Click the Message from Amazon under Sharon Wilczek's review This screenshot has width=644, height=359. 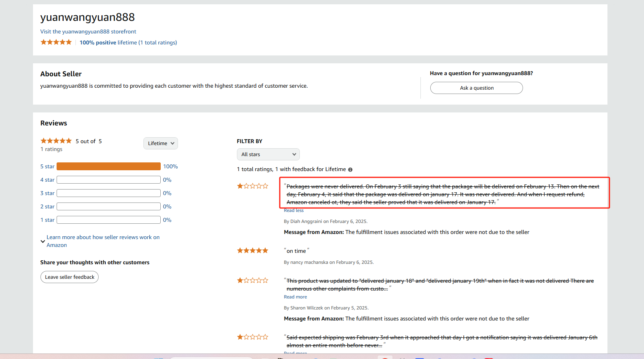(x=407, y=318)
